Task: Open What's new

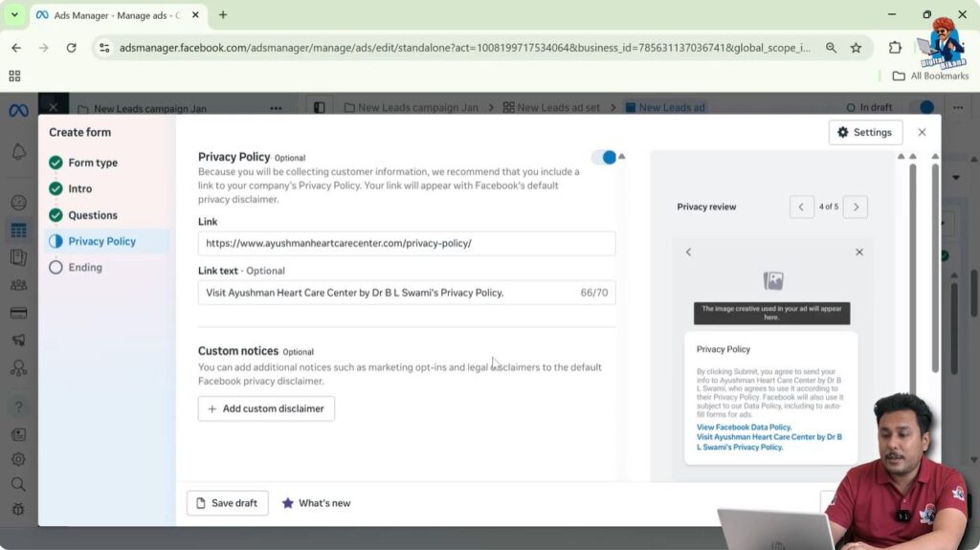Action: pos(316,503)
